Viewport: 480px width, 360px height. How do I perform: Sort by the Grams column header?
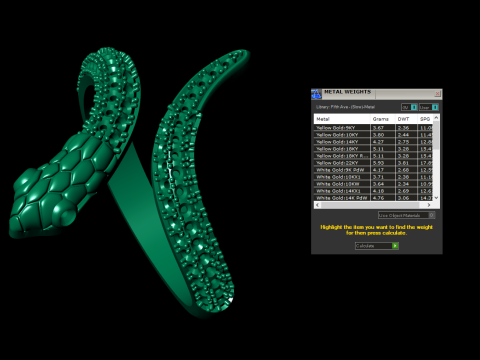point(383,119)
